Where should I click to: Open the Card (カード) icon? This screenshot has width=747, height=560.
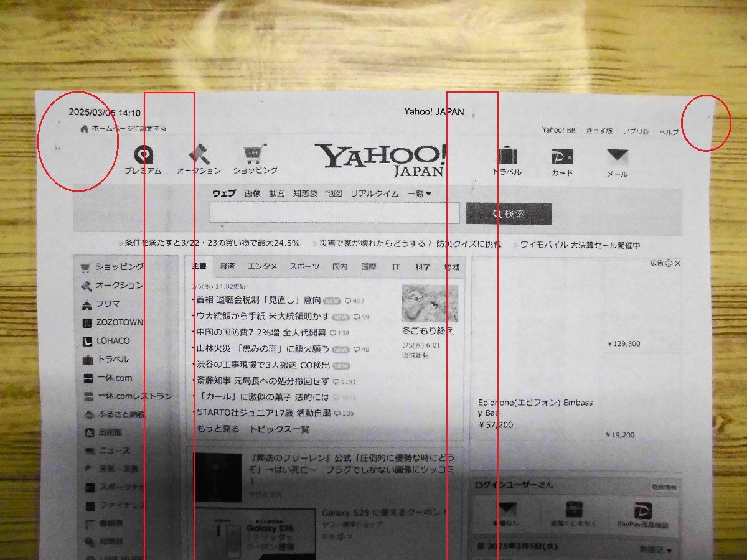pos(562,157)
